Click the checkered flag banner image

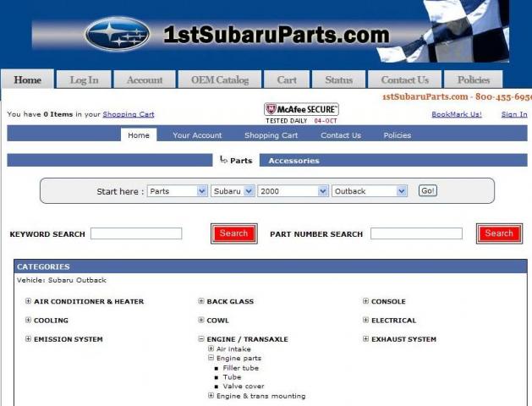click(x=442, y=31)
